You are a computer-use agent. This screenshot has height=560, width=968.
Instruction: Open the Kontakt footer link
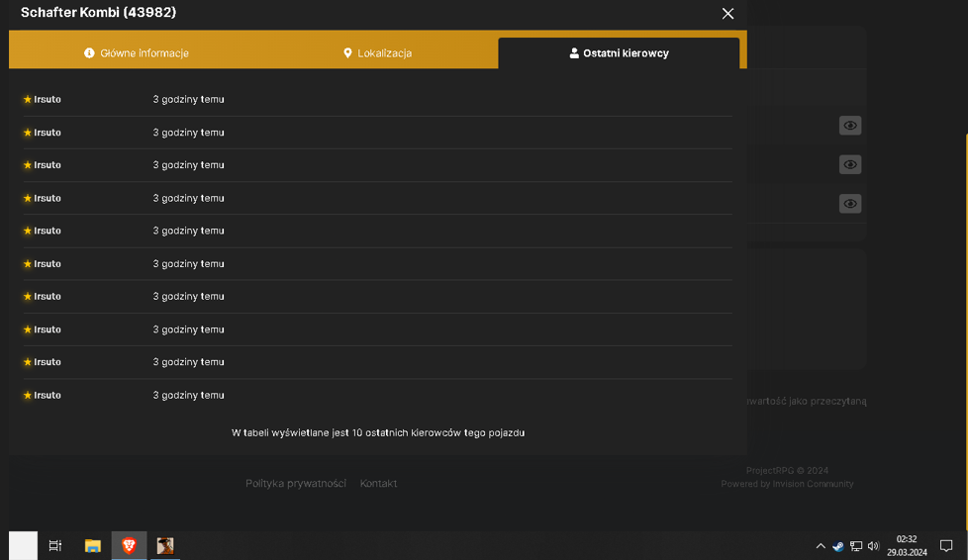pyautogui.click(x=378, y=484)
